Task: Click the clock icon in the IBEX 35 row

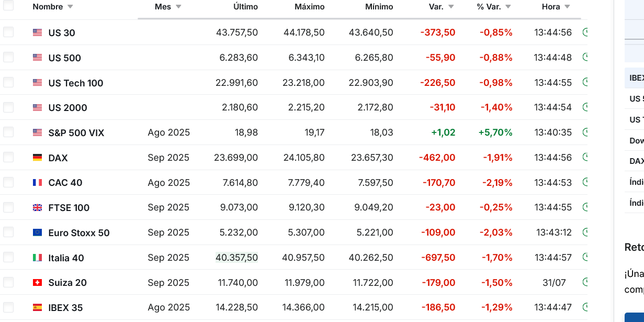Action: coord(585,307)
